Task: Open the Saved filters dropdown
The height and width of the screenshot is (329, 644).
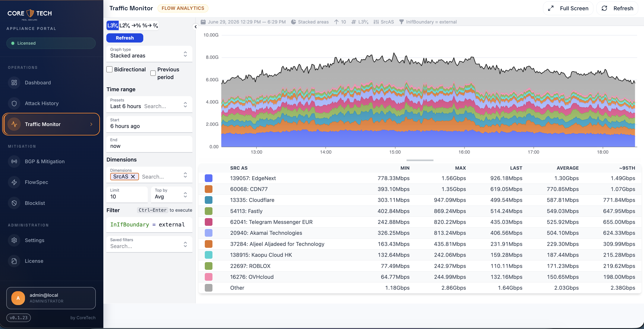Action: click(149, 244)
